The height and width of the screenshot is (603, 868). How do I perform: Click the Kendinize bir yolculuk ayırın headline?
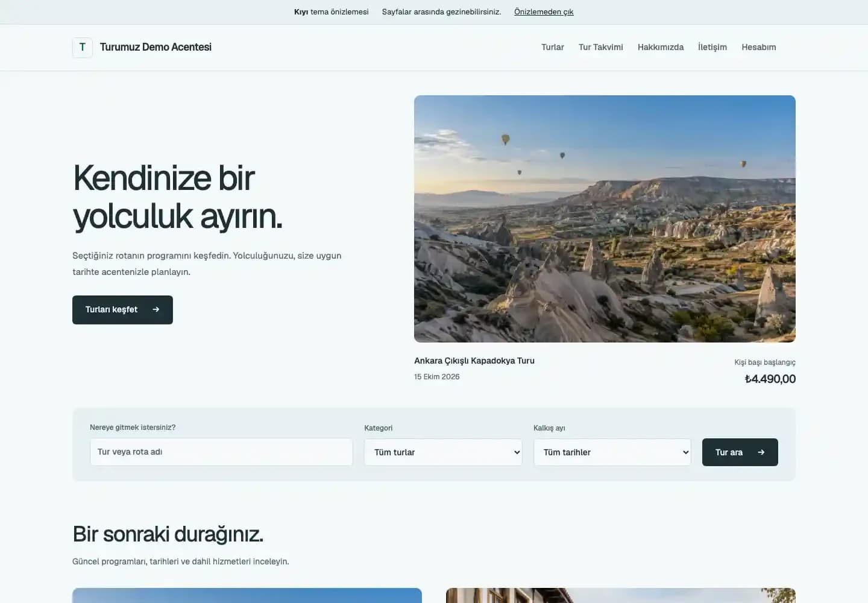pyautogui.click(x=178, y=197)
